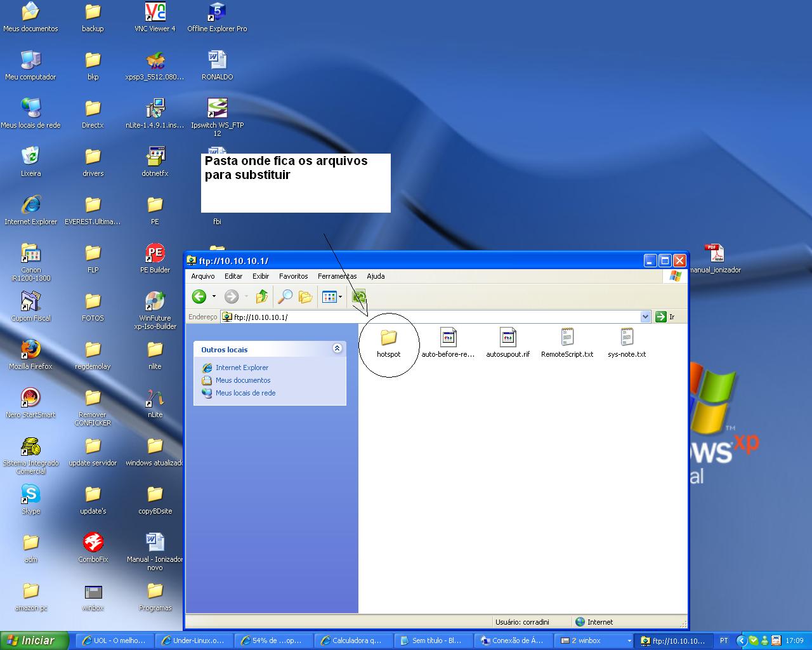
Task: Open the Internet Explorer link in sidebar
Action: pos(242,368)
